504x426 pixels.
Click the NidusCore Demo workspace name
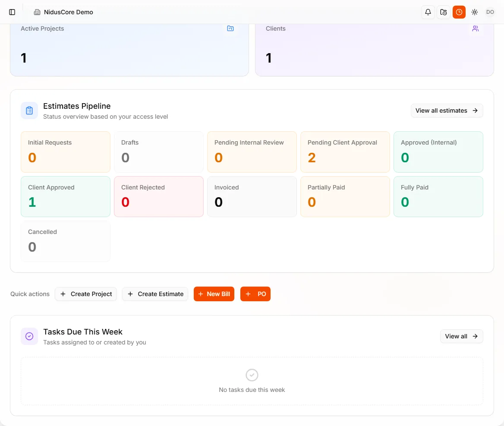69,12
